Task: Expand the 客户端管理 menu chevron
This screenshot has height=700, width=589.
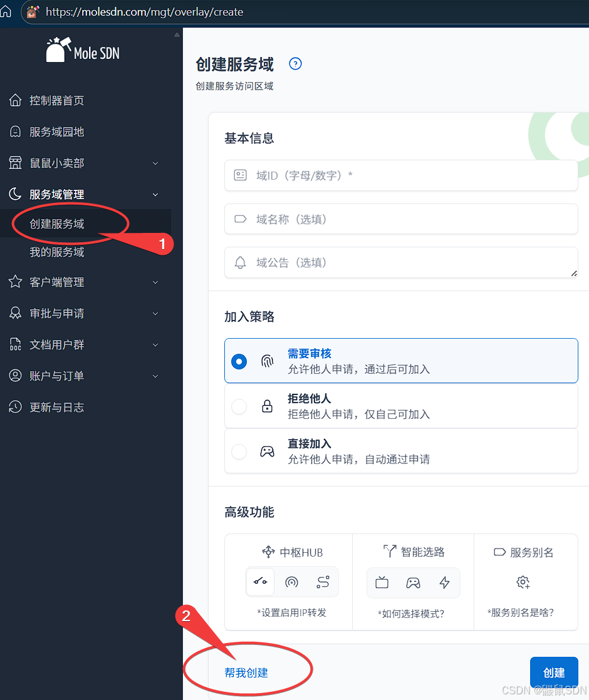Action: [x=155, y=282]
